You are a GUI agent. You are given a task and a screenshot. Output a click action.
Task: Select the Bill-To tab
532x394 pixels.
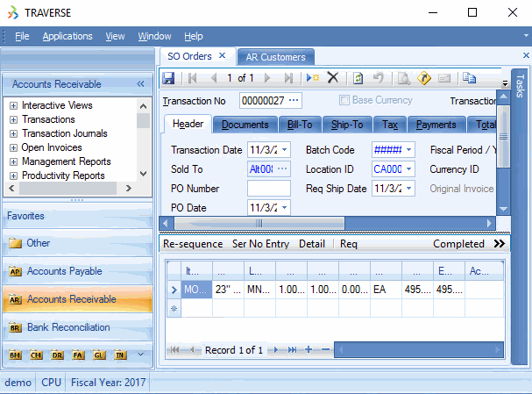point(301,125)
